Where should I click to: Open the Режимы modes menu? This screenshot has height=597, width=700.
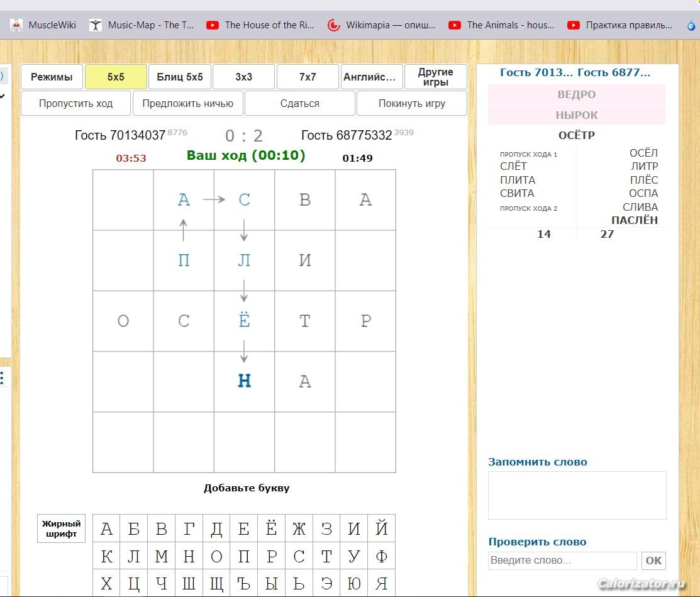coord(52,77)
